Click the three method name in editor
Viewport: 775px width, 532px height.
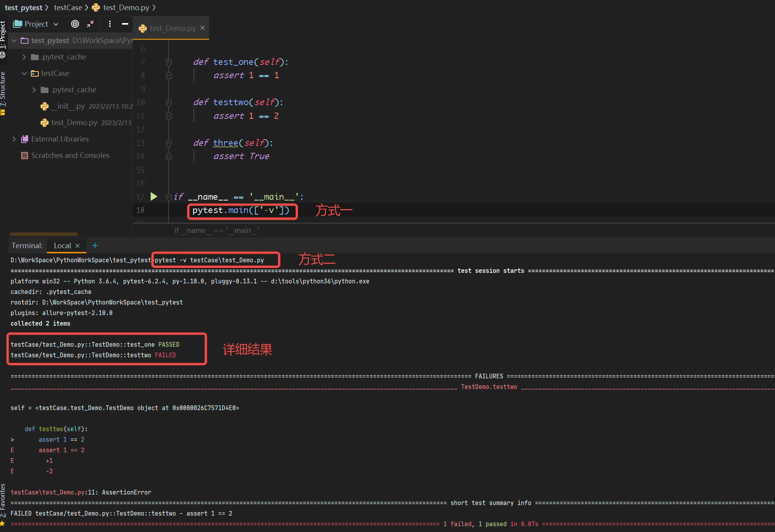226,143
